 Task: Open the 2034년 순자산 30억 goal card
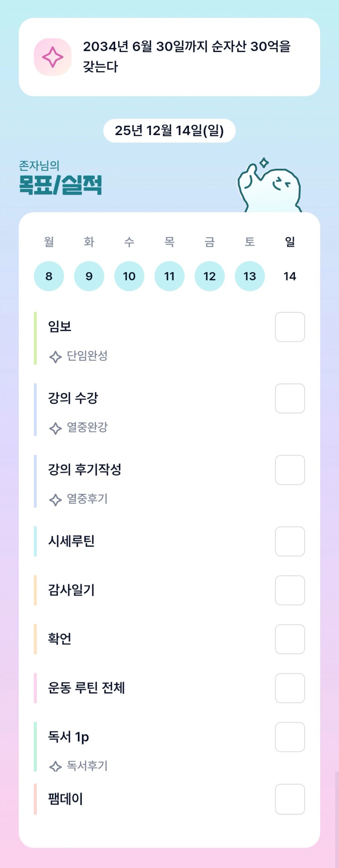[x=187, y=57]
